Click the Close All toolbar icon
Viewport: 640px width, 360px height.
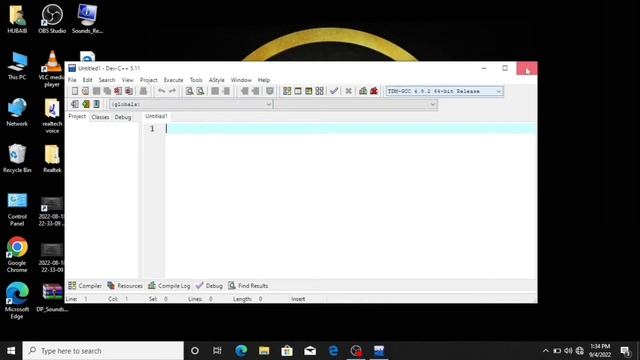click(x=129, y=91)
